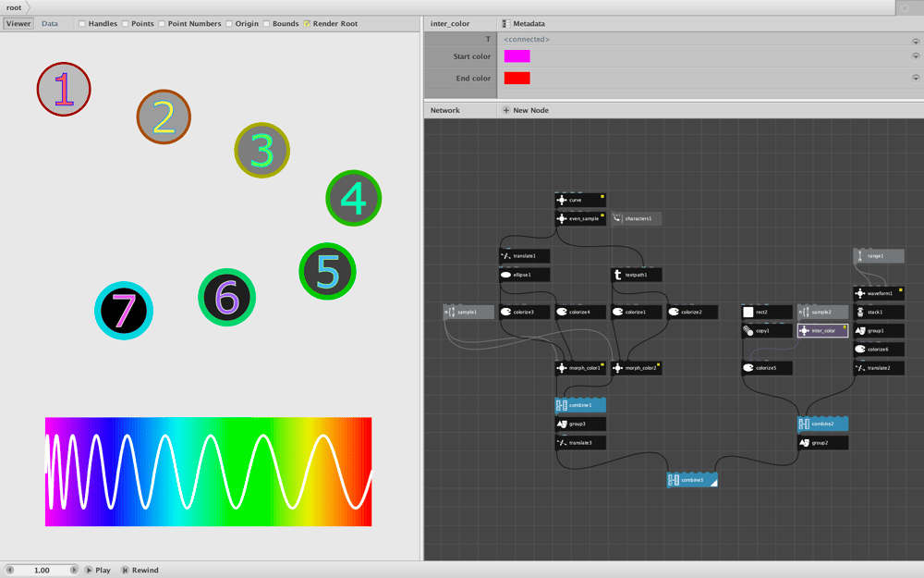Select the combine1 node
This screenshot has width=924, height=578.
[580, 405]
